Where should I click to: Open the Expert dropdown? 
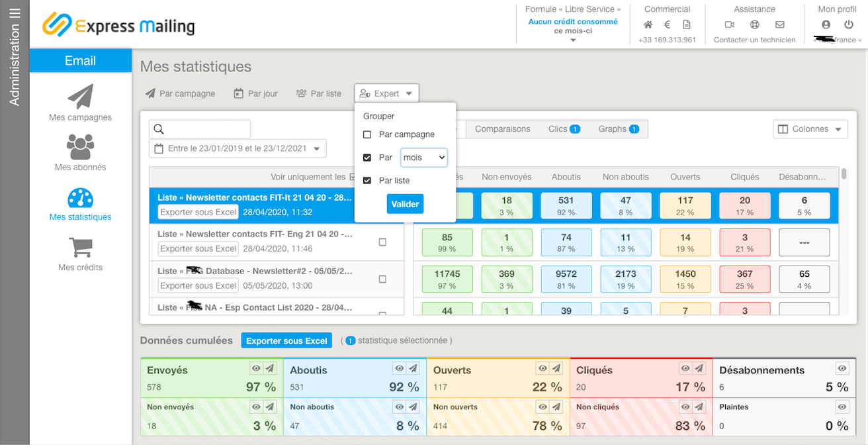387,93
